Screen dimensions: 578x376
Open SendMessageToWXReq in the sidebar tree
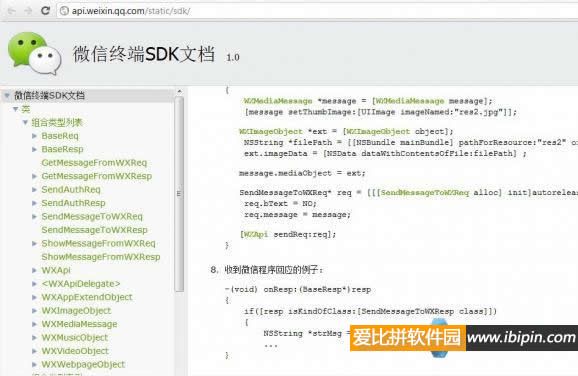click(92, 216)
